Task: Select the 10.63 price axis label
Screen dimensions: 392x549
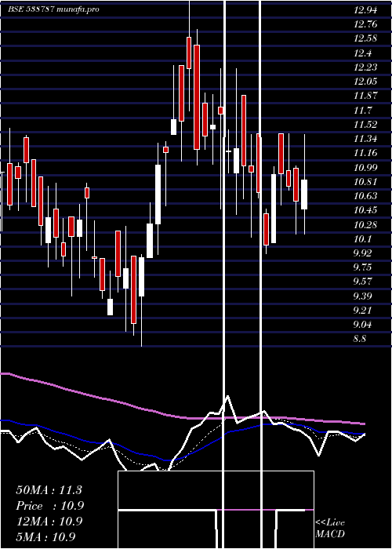Action: tap(365, 196)
